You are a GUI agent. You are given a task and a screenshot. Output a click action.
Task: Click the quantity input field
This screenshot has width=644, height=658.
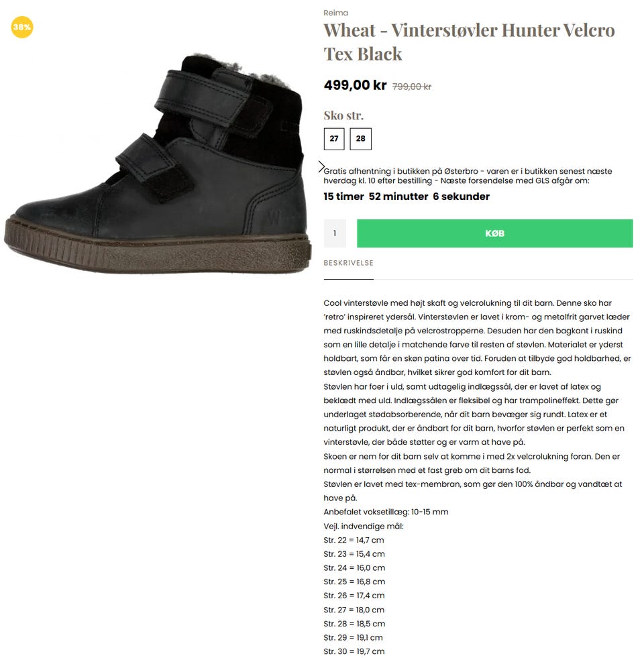(335, 233)
